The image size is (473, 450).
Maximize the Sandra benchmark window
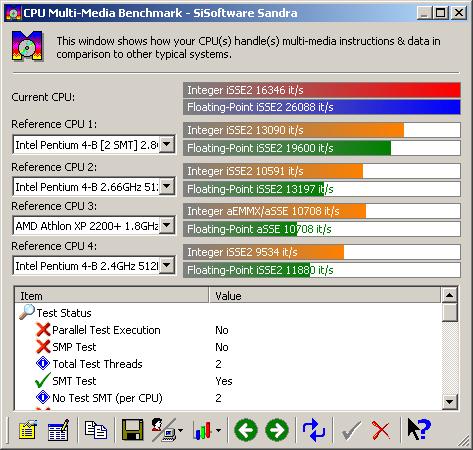coord(440,13)
